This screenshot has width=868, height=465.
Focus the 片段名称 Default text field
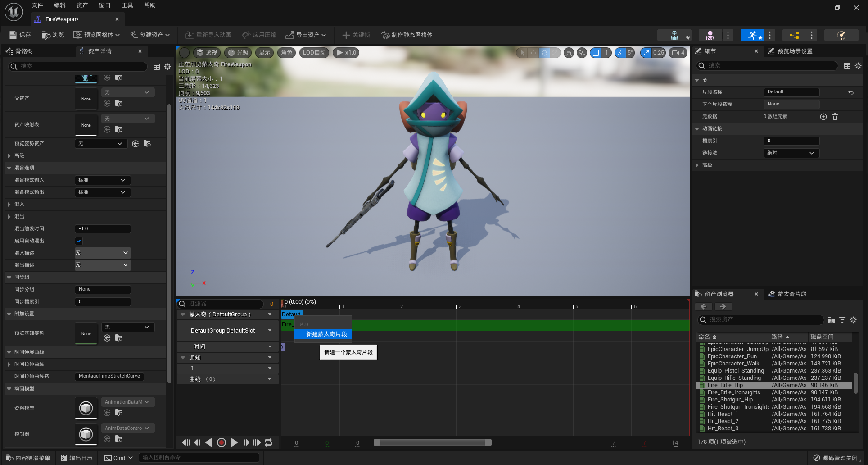coord(791,92)
